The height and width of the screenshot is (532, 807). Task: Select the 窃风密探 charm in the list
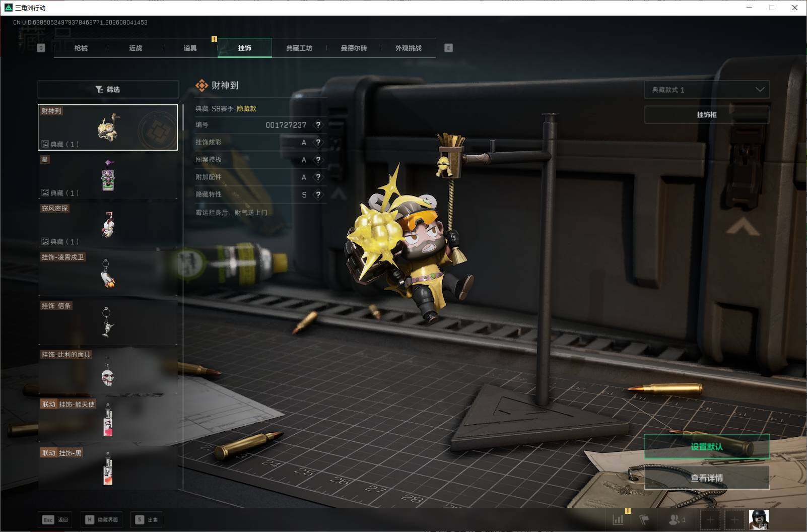click(108, 225)
